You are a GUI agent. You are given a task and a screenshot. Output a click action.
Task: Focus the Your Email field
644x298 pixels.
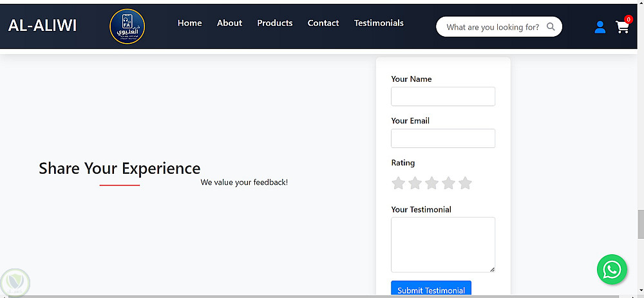click(443, 138)
